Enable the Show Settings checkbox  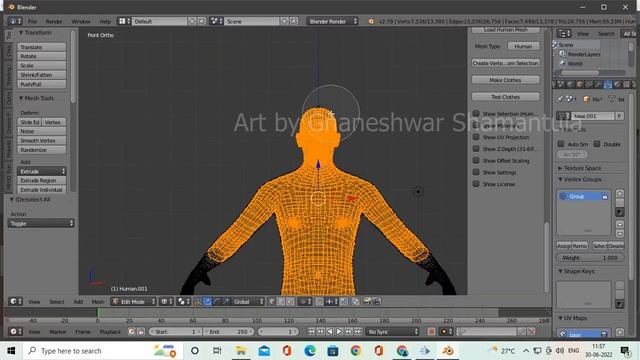476,172
